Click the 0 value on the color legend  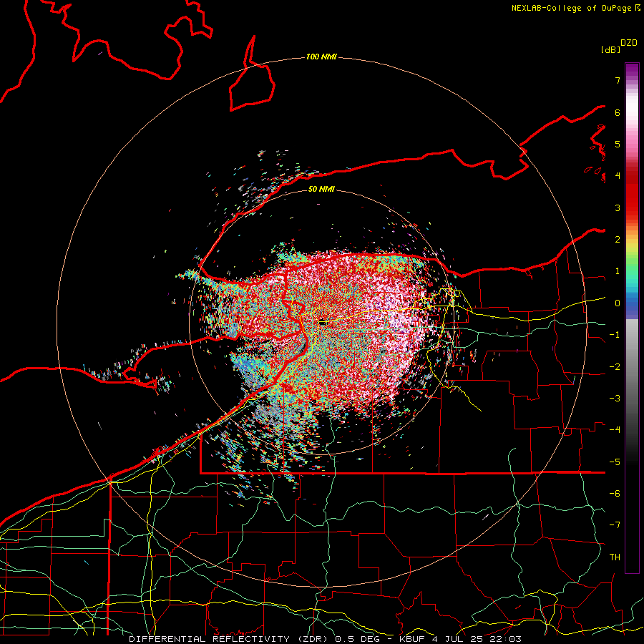pyautogui.click(x=618, y=303)
